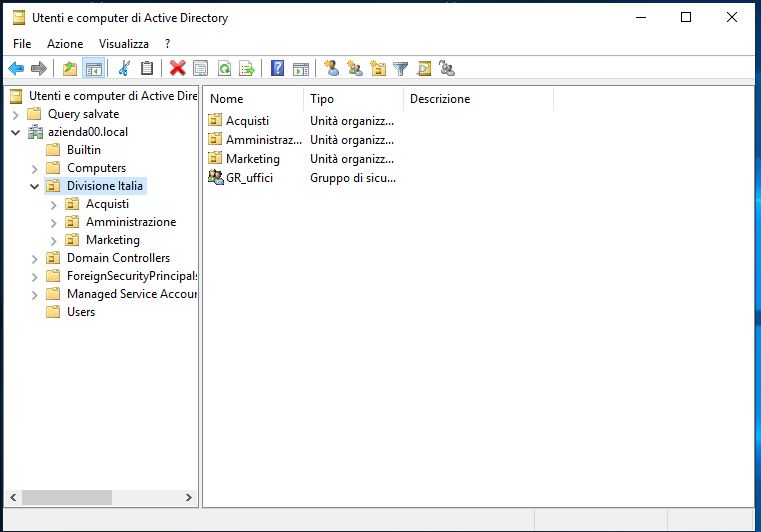761x532 pixels.
Task: Select GR_uffici name in list
Action: (249, 178)
